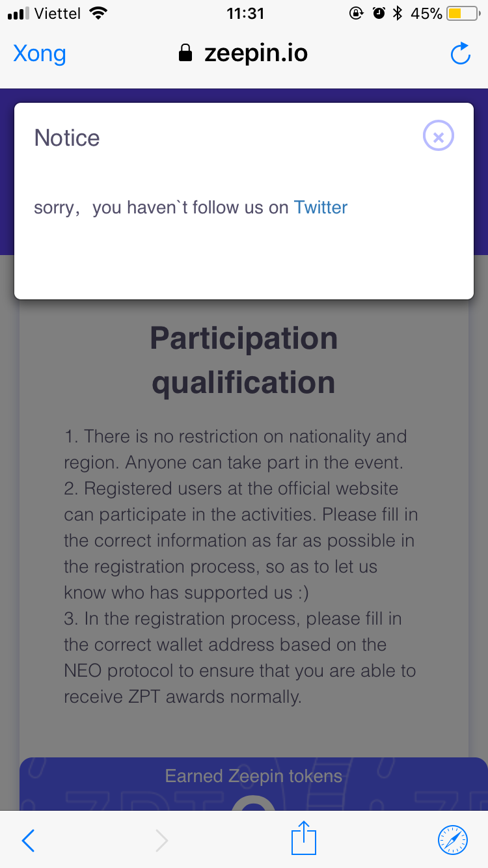
Task: Tap the Wi-Fi icon in status bar
Action: pyautogui.click(x=98, y=14)
